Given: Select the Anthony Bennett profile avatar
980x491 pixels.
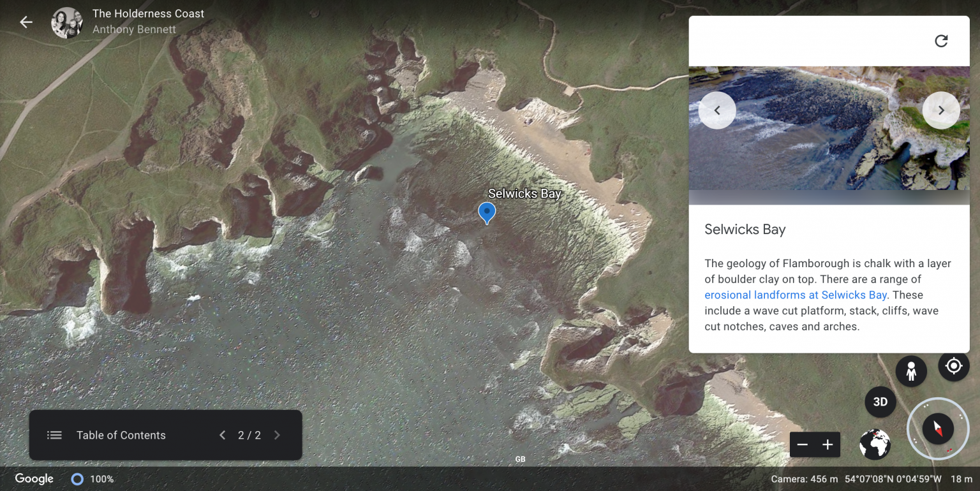Looking at the screenshot, I should [x=66, y=21].
